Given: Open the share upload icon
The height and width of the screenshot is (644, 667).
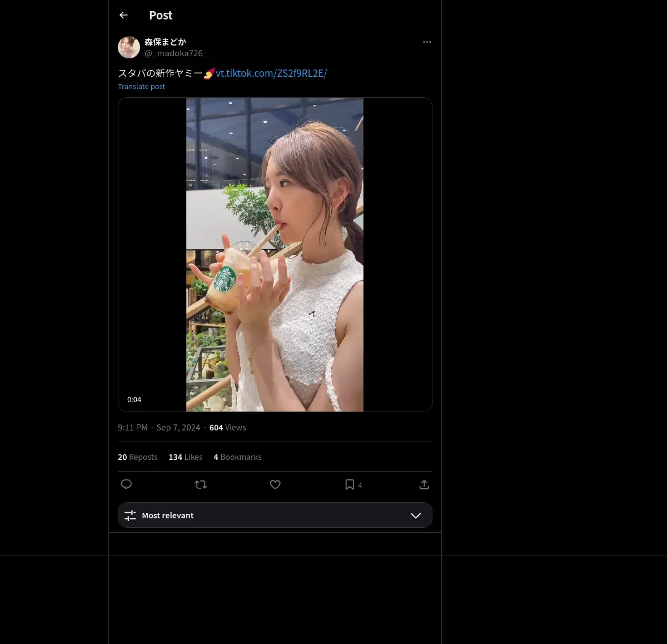Looking at the screenshot, I should 424,484.
